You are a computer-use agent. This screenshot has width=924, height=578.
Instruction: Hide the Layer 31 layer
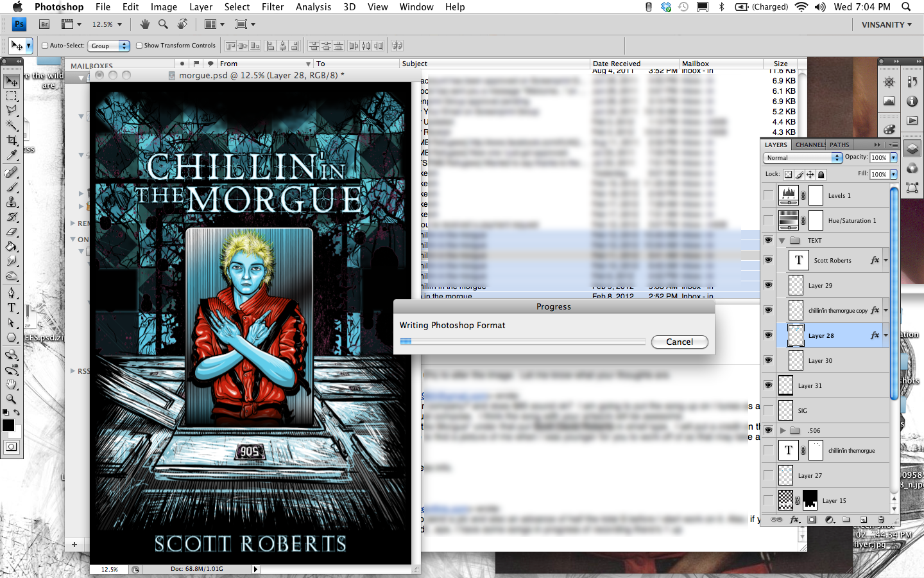tap(768, 385)
